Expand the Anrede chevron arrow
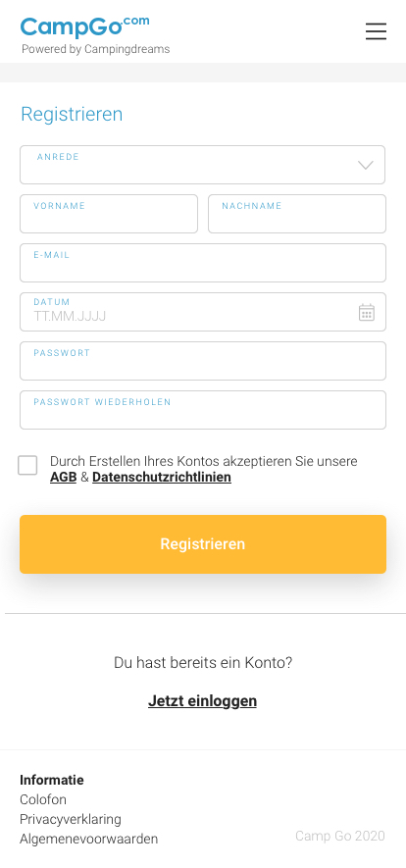This screenshot has height=868, width=406. [x=366, y=165]
